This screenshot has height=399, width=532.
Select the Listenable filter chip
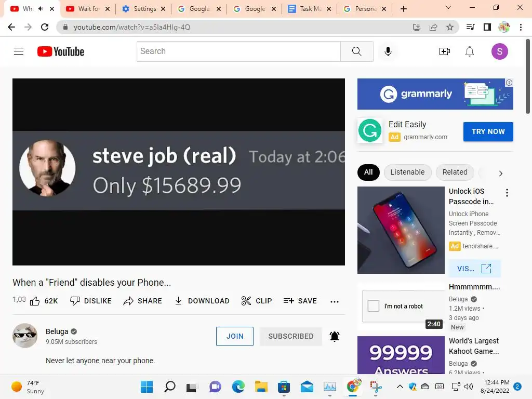[x=407, y=172]
